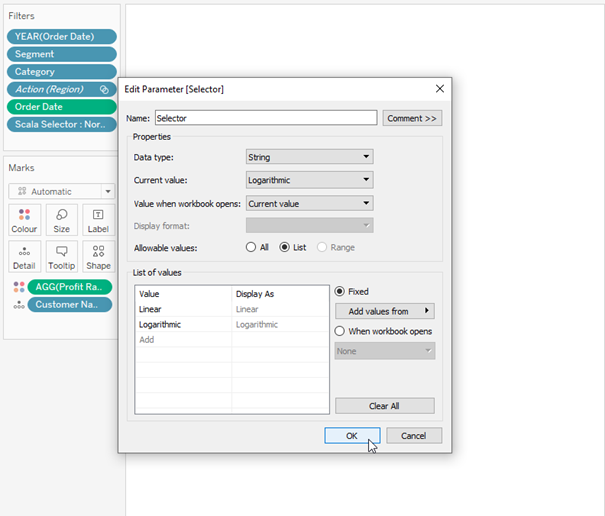Click the Linear Display As cell
Screen dimensions: 605x516
(x=280, y=309)
